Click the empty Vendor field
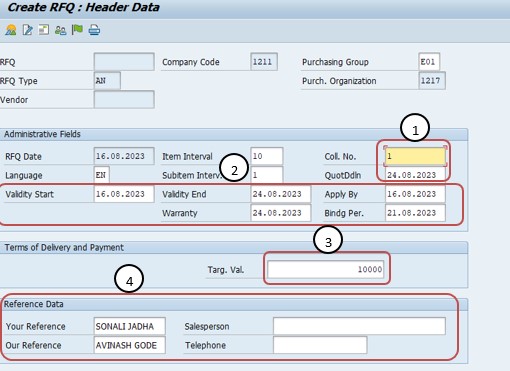Image resolution: width=510 pixels, height=371 pixels. pos(124,100)
